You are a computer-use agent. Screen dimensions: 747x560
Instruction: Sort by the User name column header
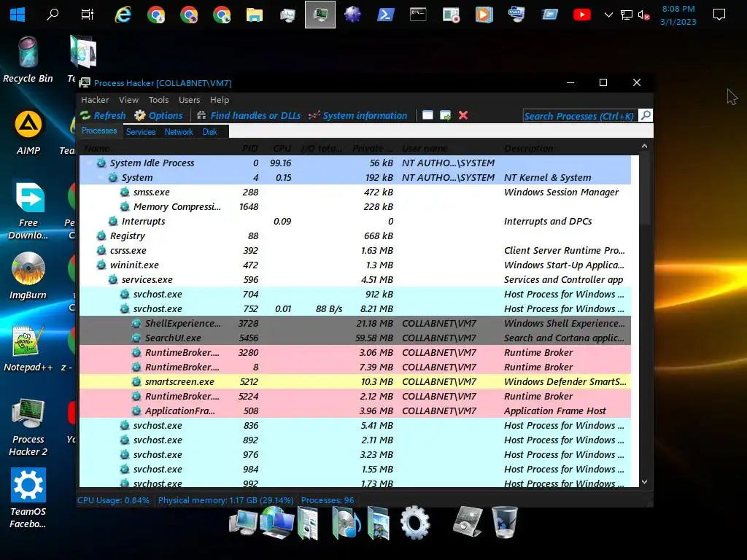pyautogui.click(x=425, y=149)
